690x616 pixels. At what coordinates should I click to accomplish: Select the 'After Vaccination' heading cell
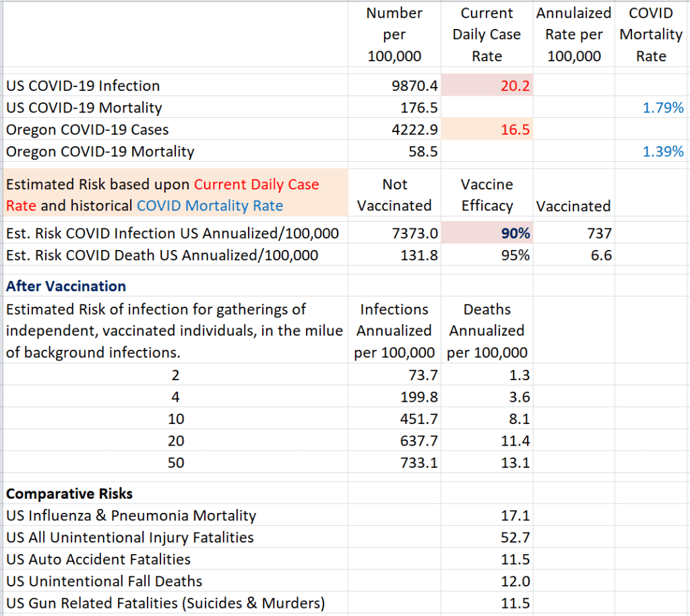(x=66, y=286)
